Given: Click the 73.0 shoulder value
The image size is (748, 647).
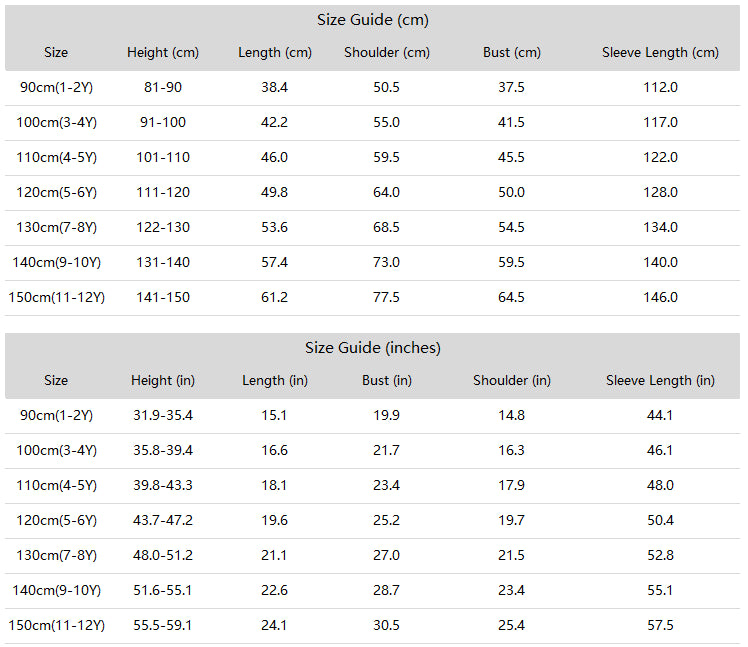Looking at the screenshot, I should [386, 262].
